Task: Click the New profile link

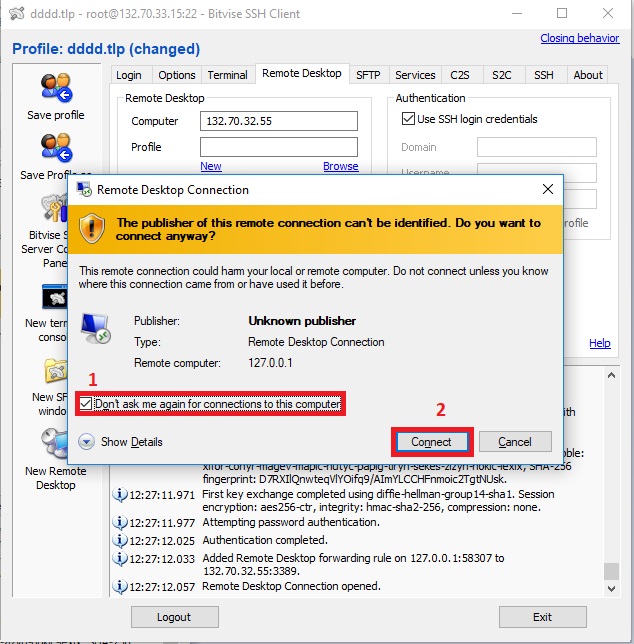Action: [211, 166]
